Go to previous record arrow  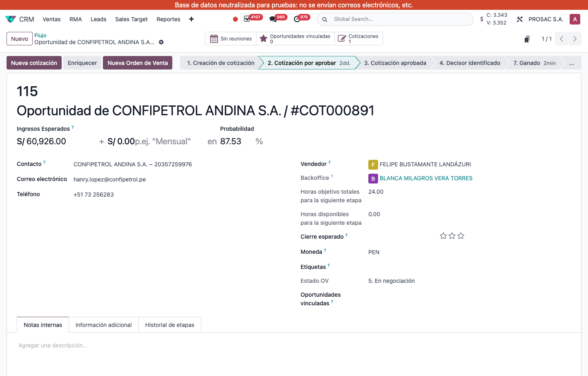coord(561,39)
